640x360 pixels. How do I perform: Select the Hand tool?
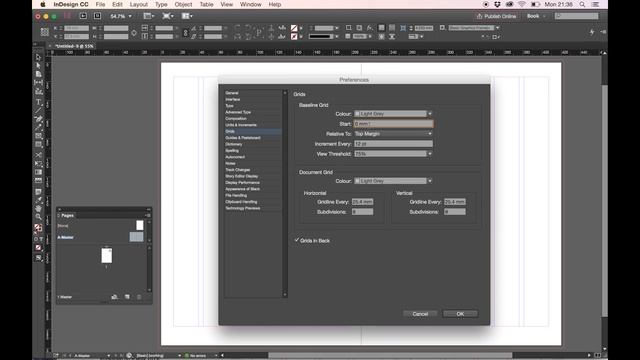click(38, 209)
